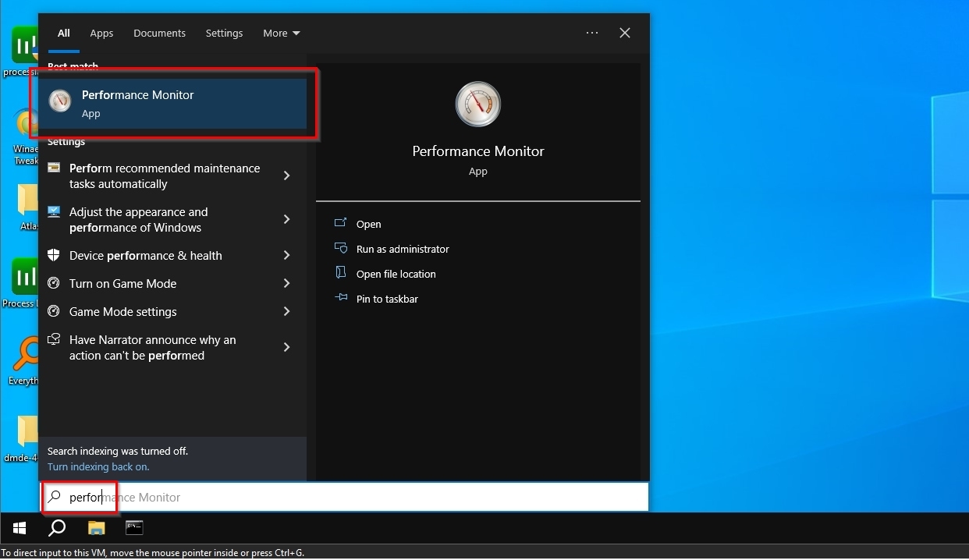969x560 pixels.
Task: Open File Explorer from the taskbar
Action: (96, 528)
